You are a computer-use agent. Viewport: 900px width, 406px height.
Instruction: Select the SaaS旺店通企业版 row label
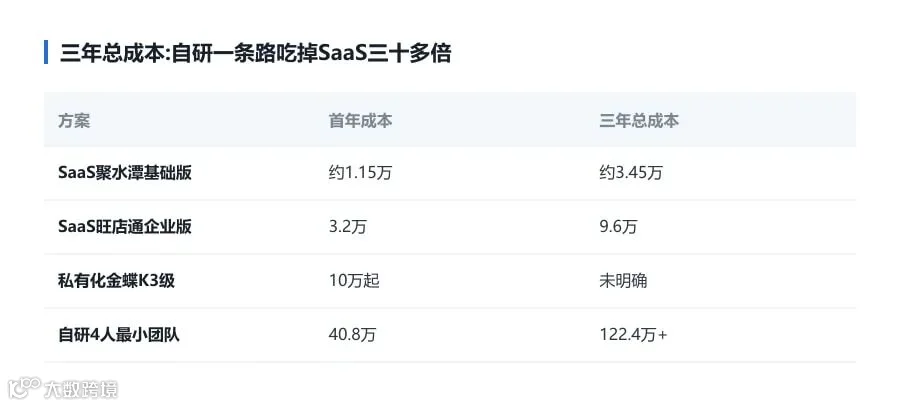(125, 227)
